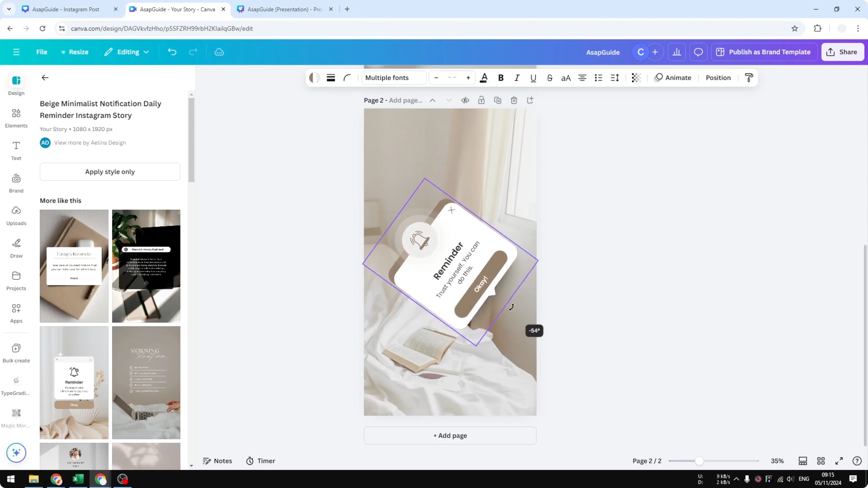Click the zoom slider handle
This screenshot has height=488, width=868.
coord(699,461)
